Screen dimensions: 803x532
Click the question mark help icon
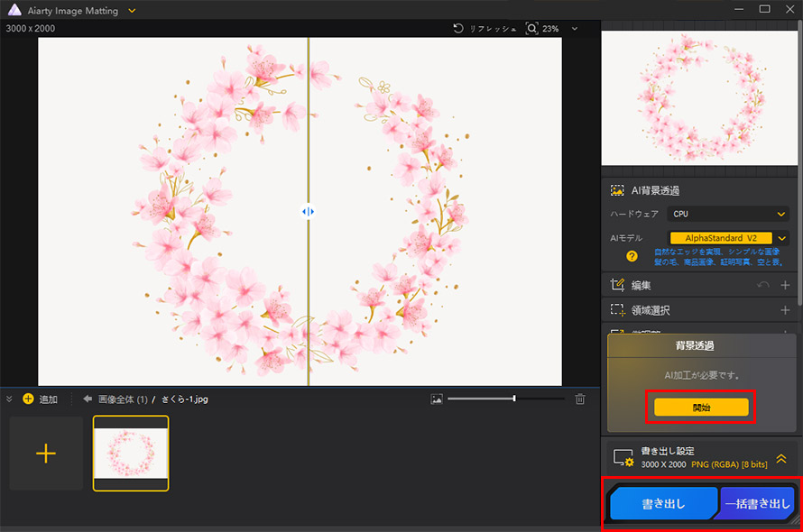point(632,256)
